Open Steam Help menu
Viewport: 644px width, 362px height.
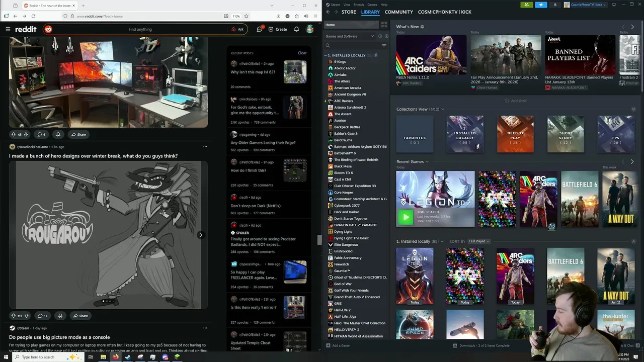point(384,5)
